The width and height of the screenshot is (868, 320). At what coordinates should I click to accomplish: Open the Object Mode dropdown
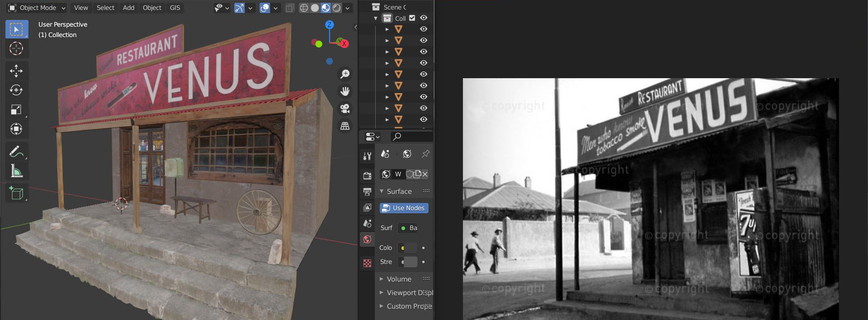pyautogui.click(x=37, y=8)
